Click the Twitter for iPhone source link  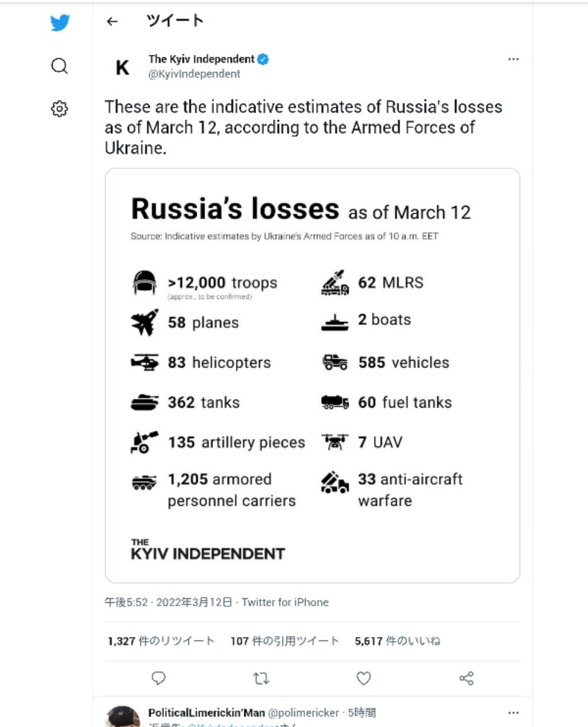(285, 602)
